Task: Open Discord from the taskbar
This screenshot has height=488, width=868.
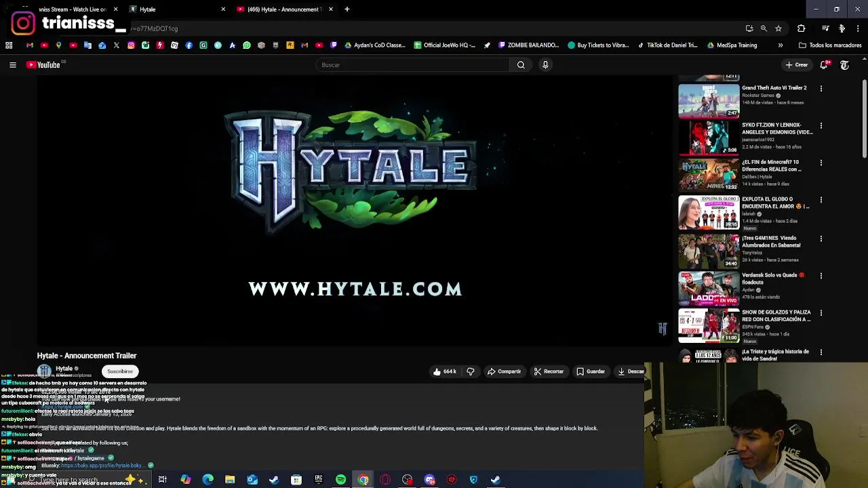Action: tap(429, 480)
